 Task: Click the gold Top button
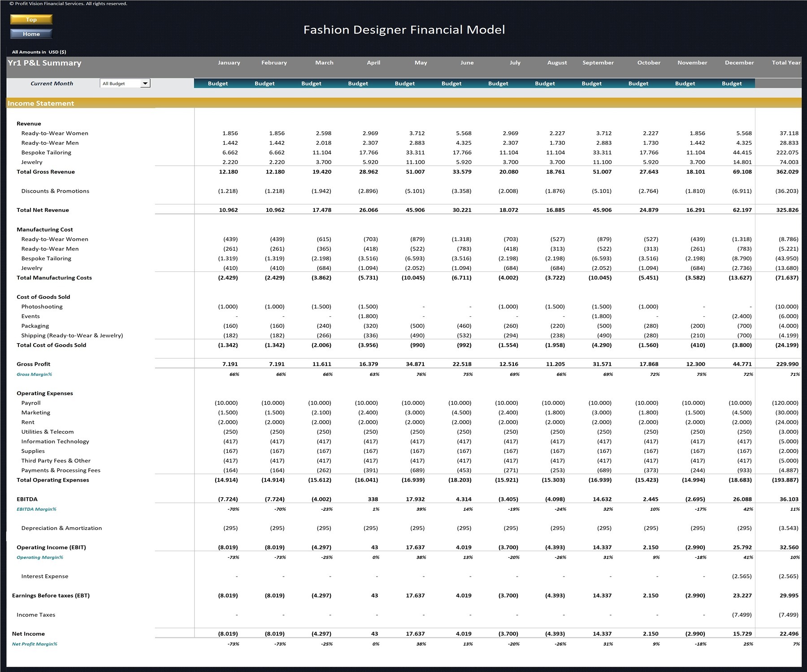coord(31,19)
